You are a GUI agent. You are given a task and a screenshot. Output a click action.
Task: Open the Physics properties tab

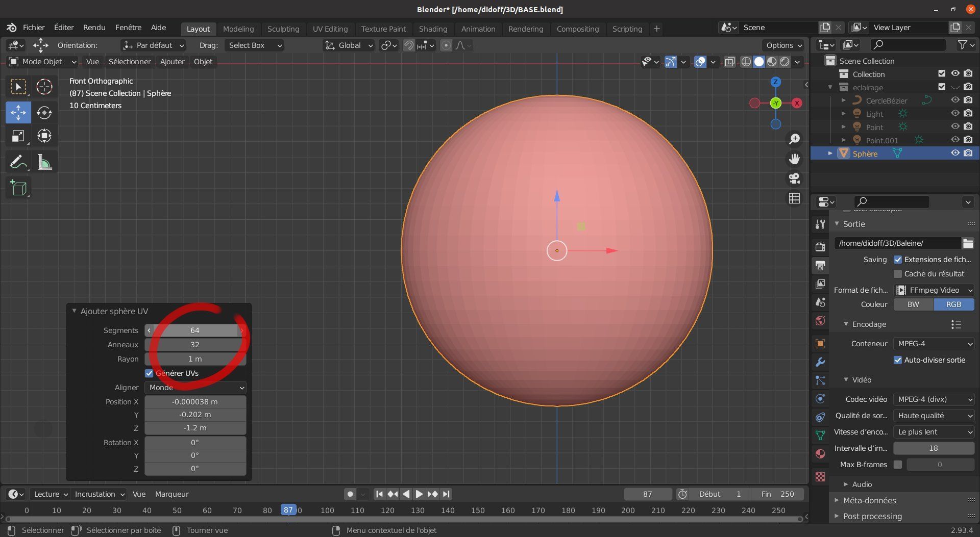click(x=820, y=398)
